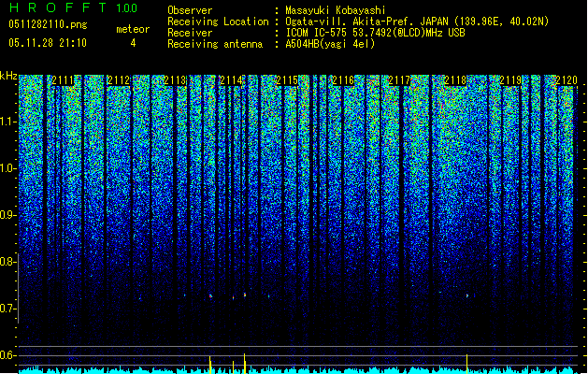This screenshot has width=588, height=374.
Task: Click the HROFFT program title
Action: (57, 7)
